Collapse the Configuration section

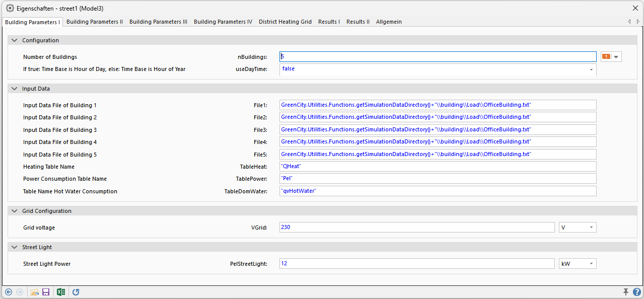(14, 40)
